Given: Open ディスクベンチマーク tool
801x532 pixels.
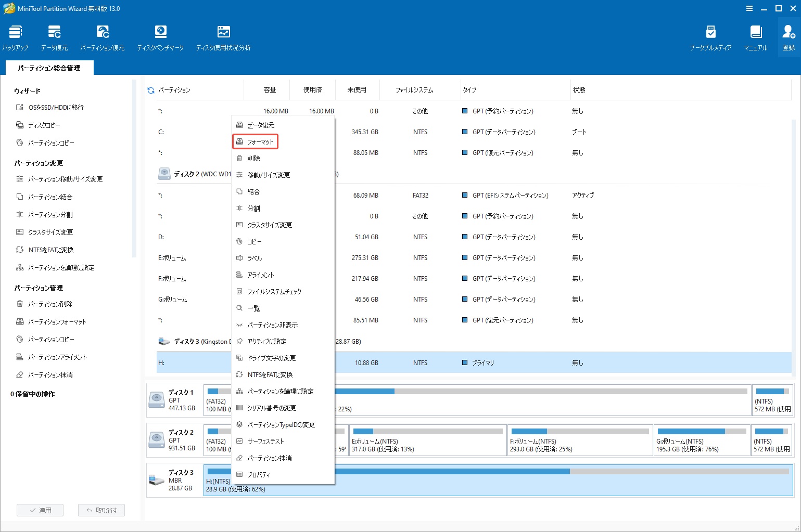Looking at the screenshot, I should pyautogui.click(x=160, y=36).
